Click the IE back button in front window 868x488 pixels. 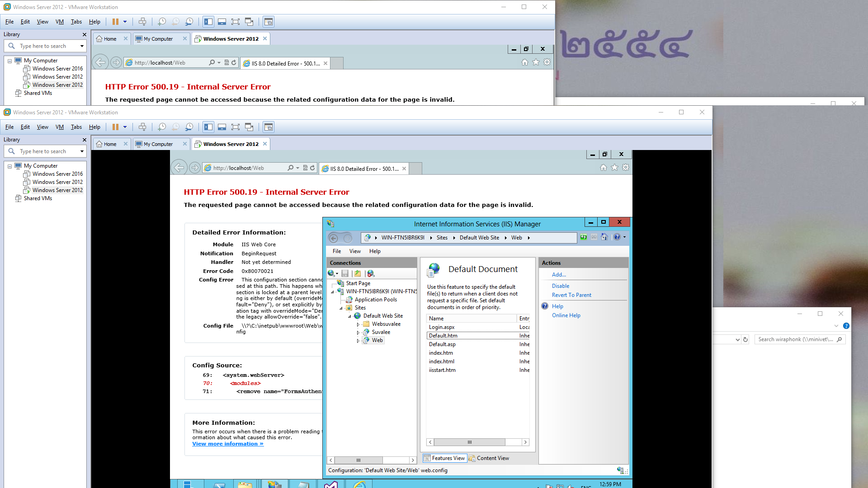pos(179,168)
